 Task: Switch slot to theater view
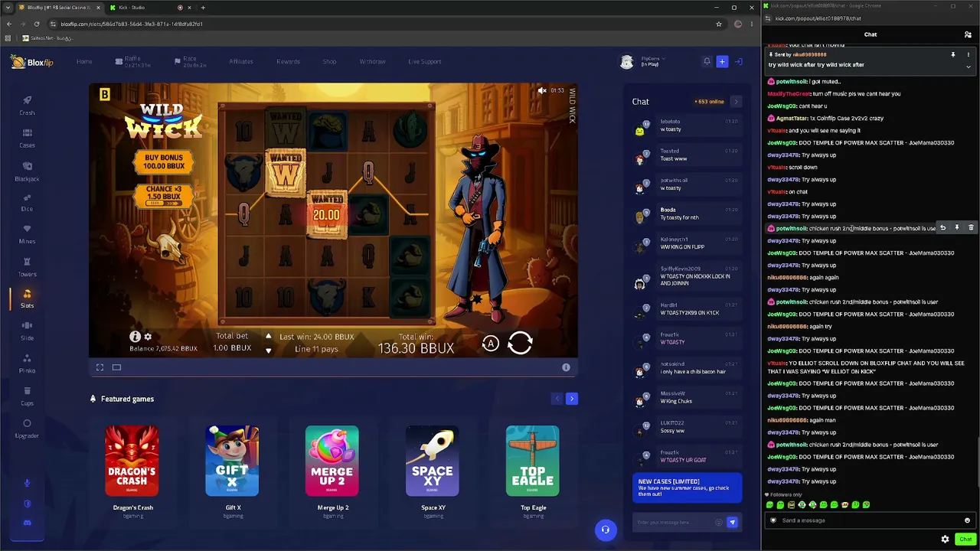click(116, 367)
